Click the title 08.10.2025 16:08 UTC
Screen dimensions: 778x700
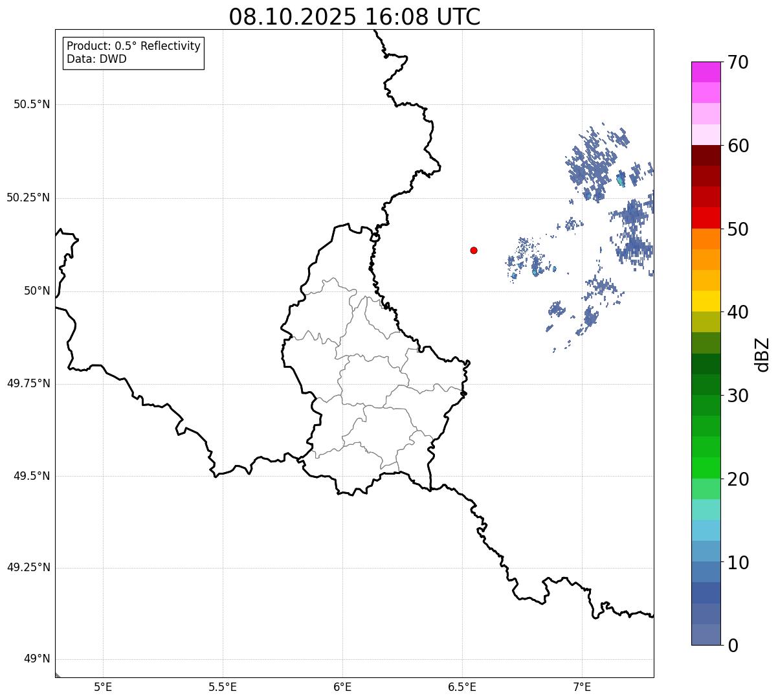click(355, 16)
